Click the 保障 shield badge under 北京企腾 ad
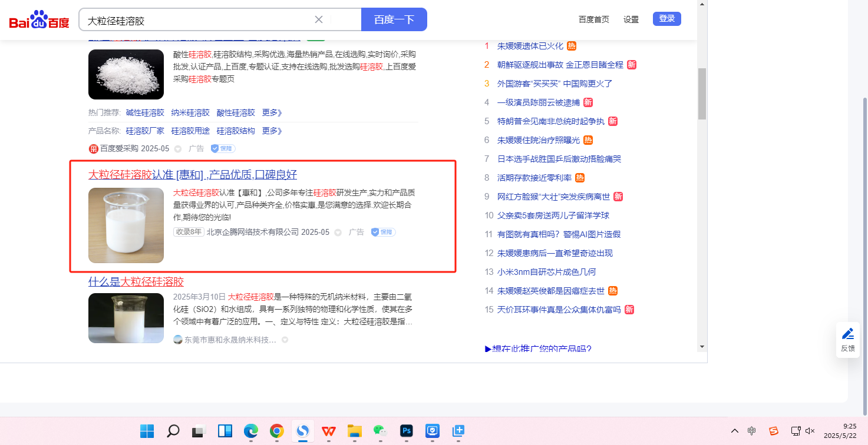The image size is (868, 445). pos(383,232)
